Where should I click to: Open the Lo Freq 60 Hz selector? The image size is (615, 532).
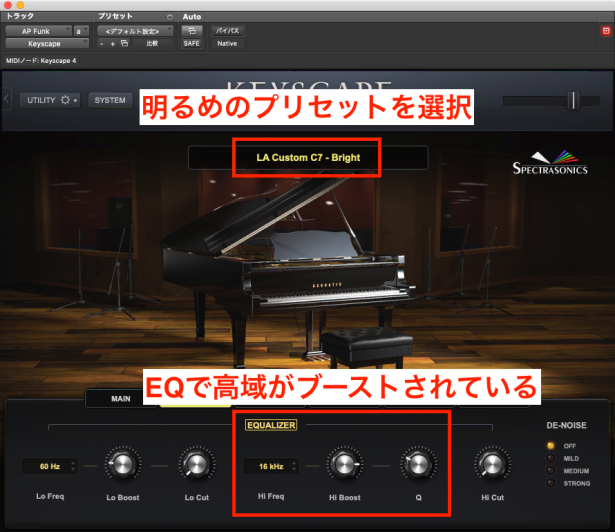click(51, 466)
